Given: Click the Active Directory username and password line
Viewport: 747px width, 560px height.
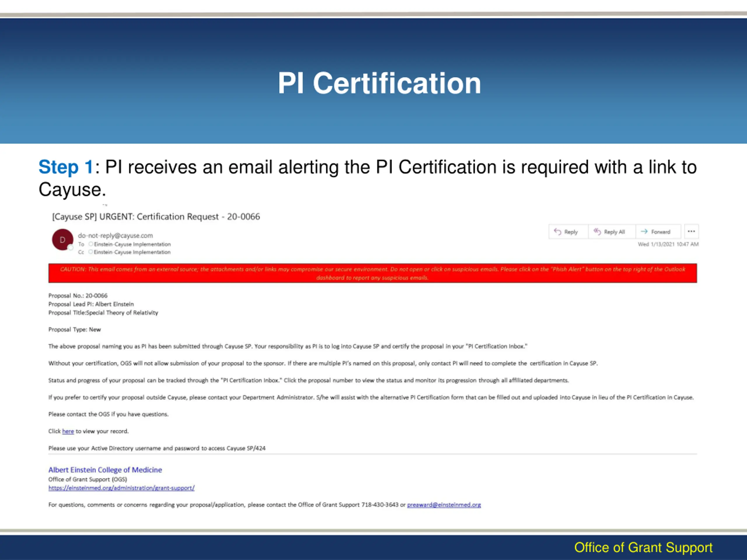Looking at the screenshot, I should point(157,448).
